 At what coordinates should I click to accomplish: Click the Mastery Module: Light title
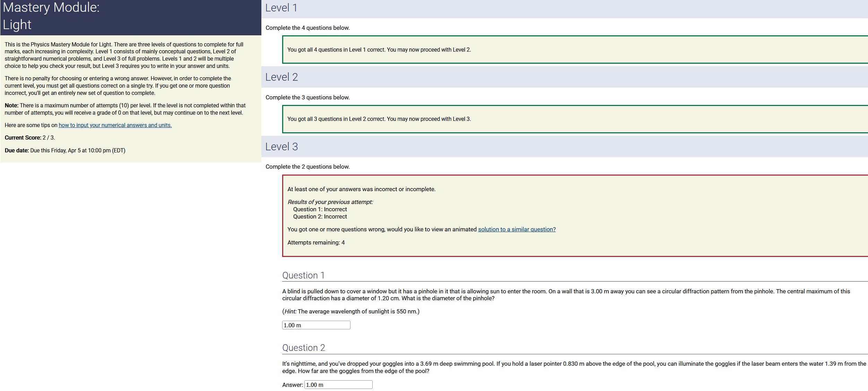click(51, 16)
